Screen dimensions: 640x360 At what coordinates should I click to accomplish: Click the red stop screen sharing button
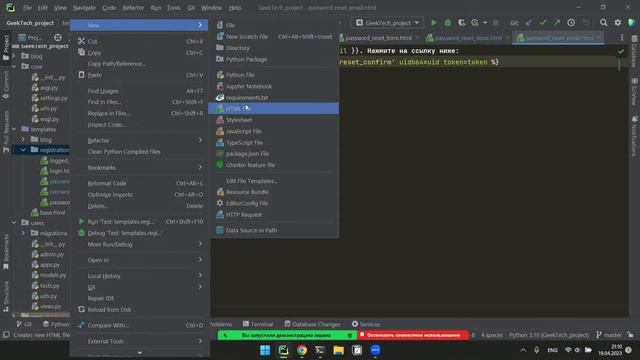tap(413, 335)
